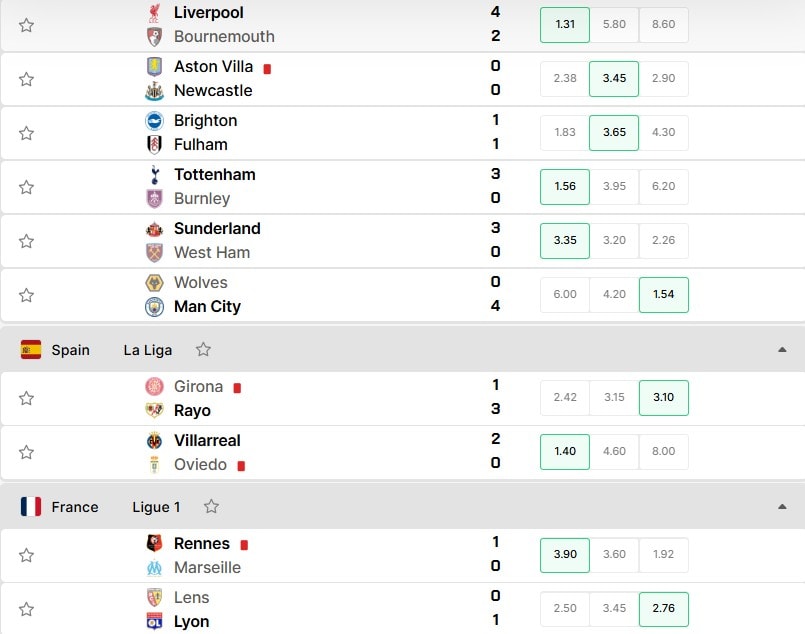Click the Spain flag icon

coord(31,350)
